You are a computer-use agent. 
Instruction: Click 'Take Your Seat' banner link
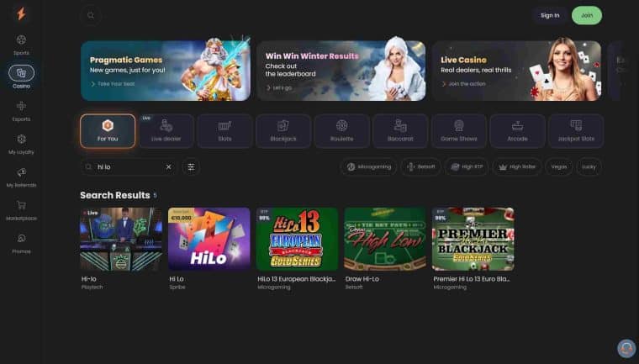coord(113,83)
